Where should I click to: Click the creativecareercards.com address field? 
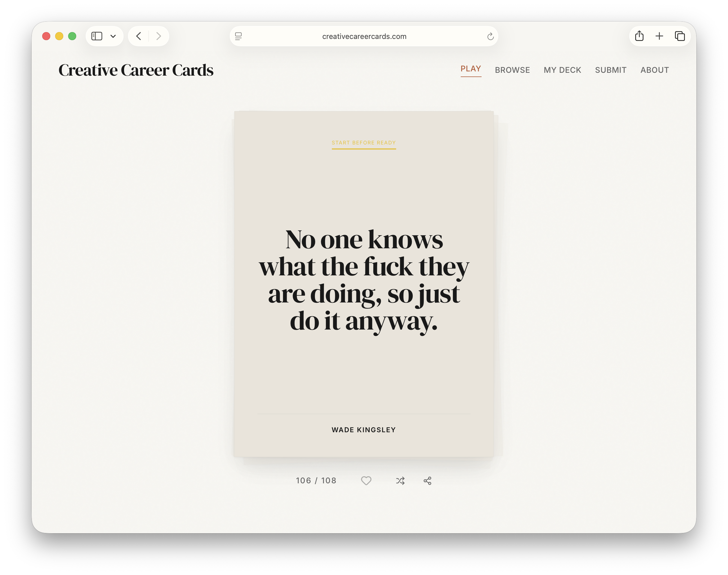pyautogui.click(x=364, y=36)
